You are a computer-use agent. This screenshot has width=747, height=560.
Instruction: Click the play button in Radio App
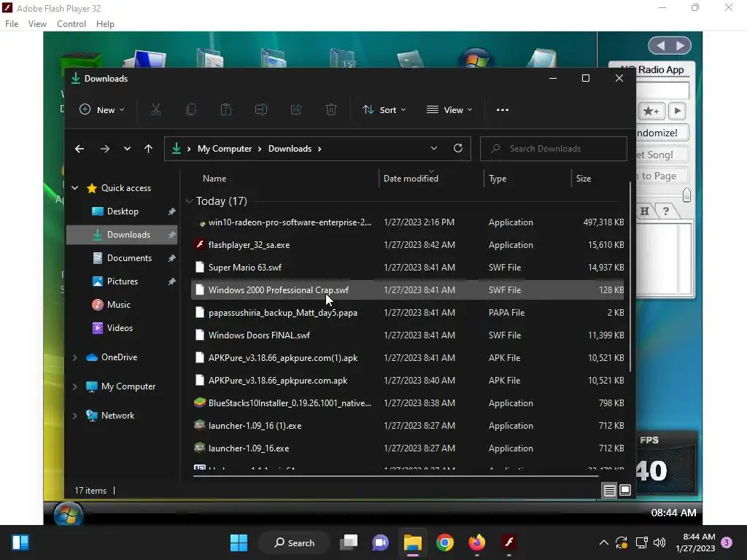(x=677, y=112)
